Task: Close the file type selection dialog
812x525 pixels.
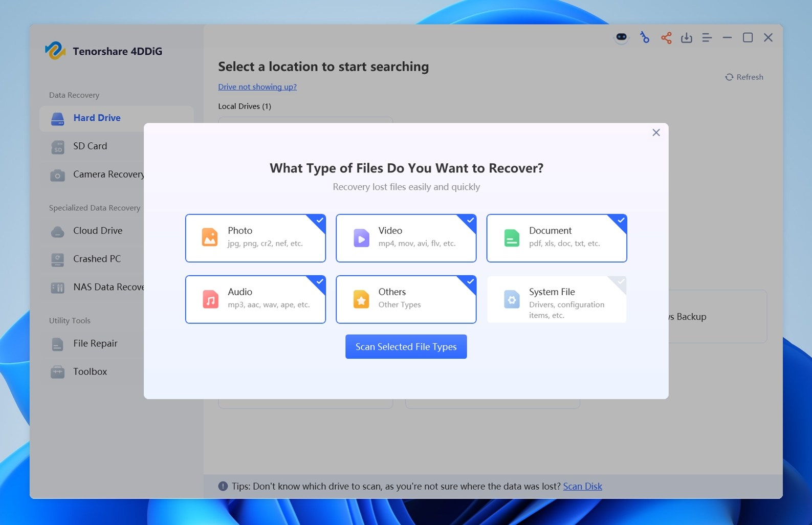Action: [656, 133]
